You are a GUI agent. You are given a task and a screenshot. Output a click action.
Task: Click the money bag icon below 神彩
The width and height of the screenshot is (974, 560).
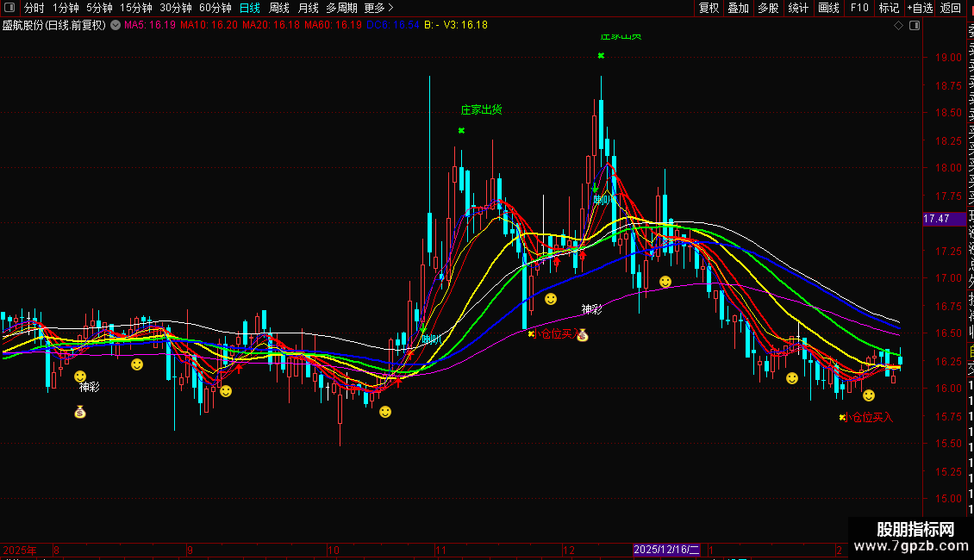[x=80, y=412]
